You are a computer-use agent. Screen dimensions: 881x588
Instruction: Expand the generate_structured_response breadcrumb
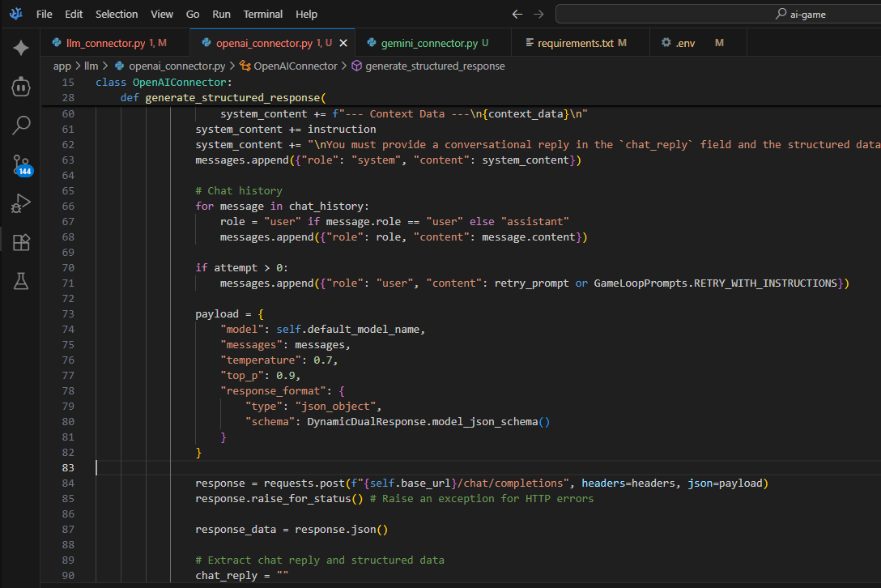coord(435,66)
